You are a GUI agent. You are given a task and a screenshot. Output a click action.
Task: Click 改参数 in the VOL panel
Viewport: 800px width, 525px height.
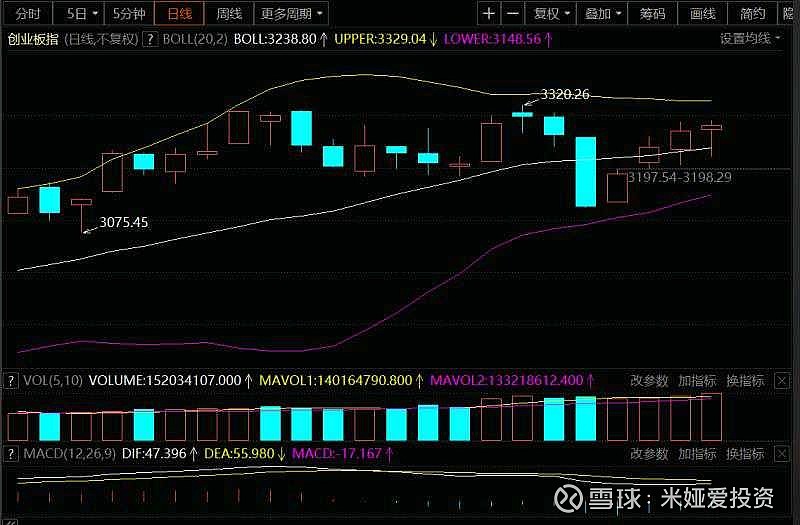(649, 381)
